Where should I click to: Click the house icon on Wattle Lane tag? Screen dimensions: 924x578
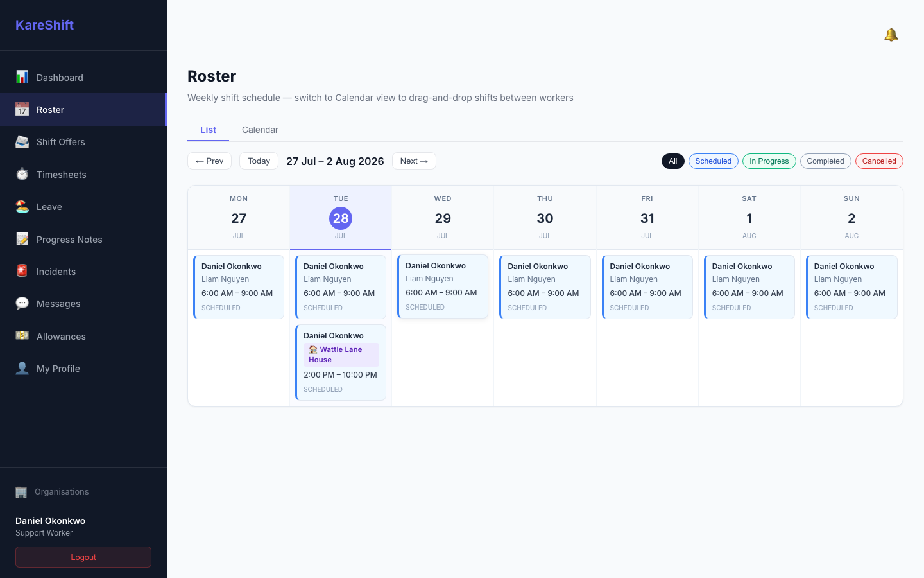(x=313, y=349)
